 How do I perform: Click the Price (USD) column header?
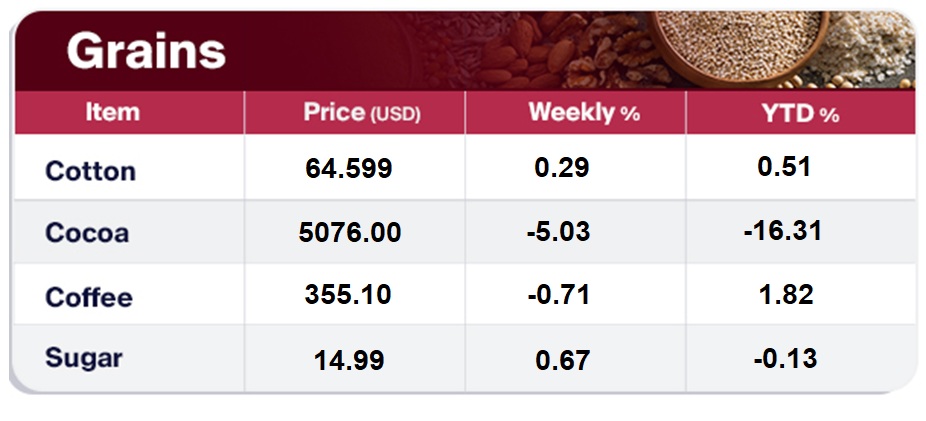click(x=362, y=113)
